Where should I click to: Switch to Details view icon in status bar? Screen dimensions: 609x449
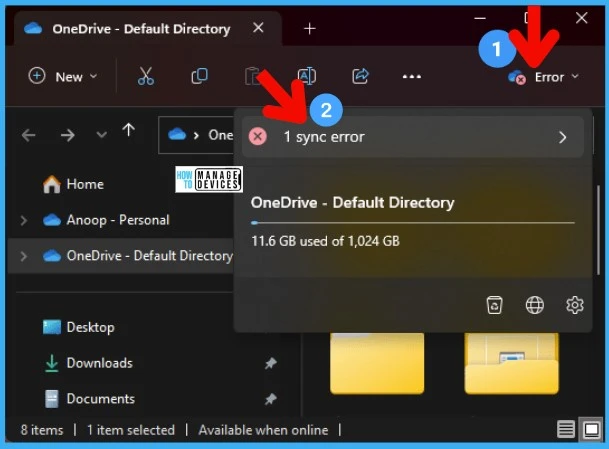566,430
